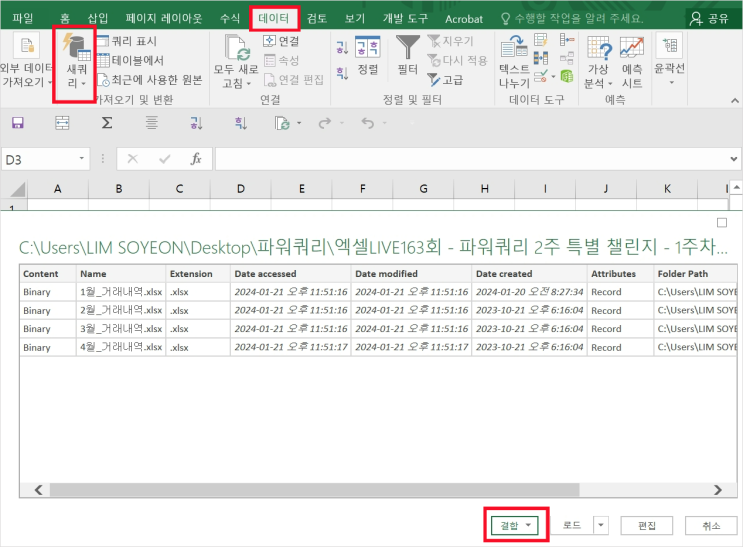Click quick access sort ascending icon
Image resolution: width=743 pixels, height=547 pixels.
pos(196,123)
